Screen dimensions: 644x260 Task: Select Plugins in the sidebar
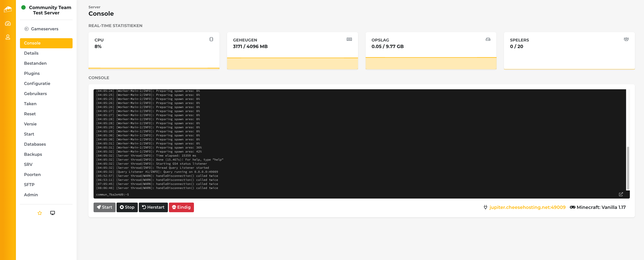click(x=32, y=73)
